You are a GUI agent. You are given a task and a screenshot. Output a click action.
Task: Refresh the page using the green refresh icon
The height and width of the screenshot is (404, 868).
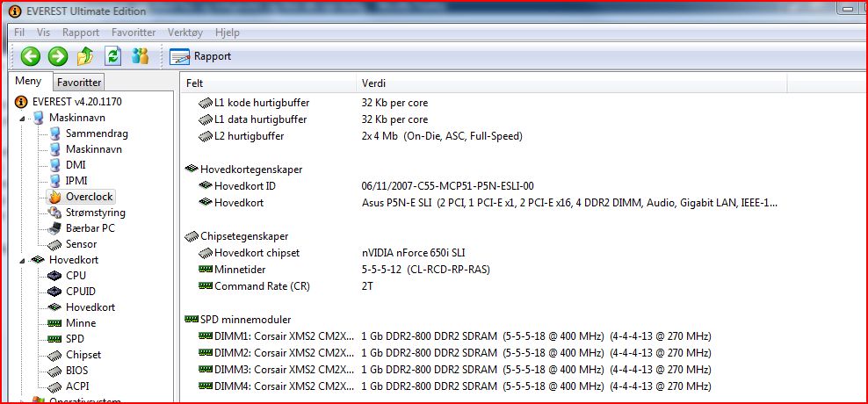point(113,56)
